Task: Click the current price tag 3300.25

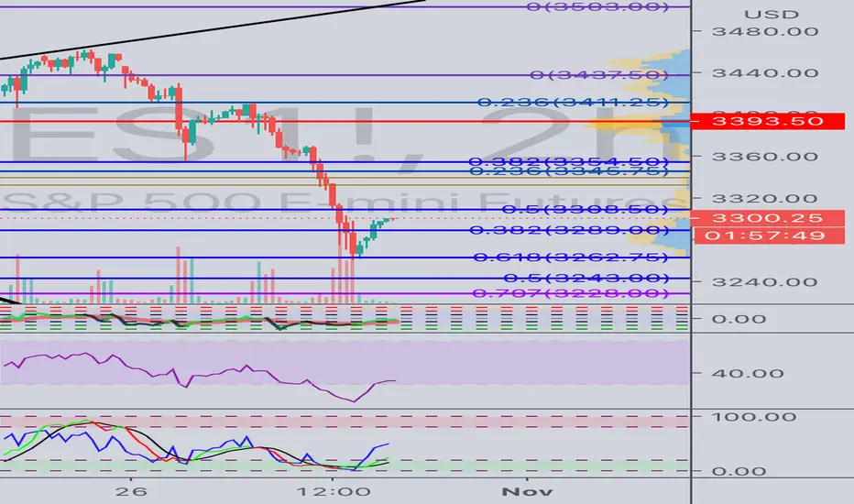Action: coord(767,218)
